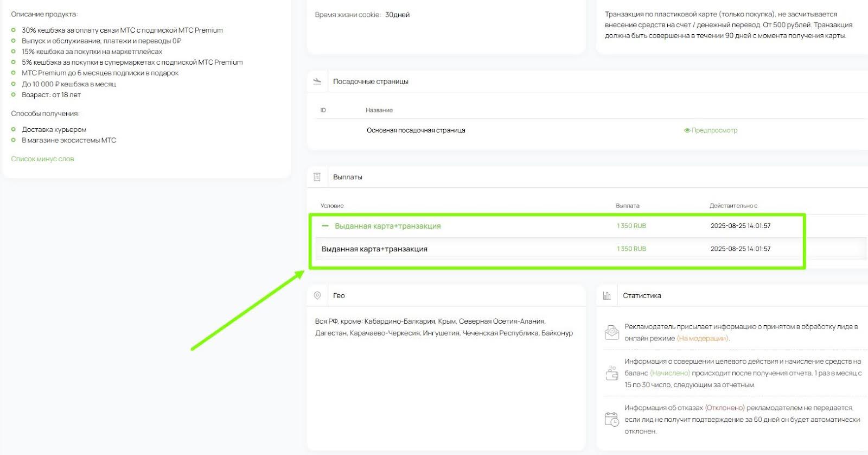Viewport: 868px width, 455px height.
Task: Click the green Выданная карта+транзакция condition title
Action: click(x=387, y=226)
